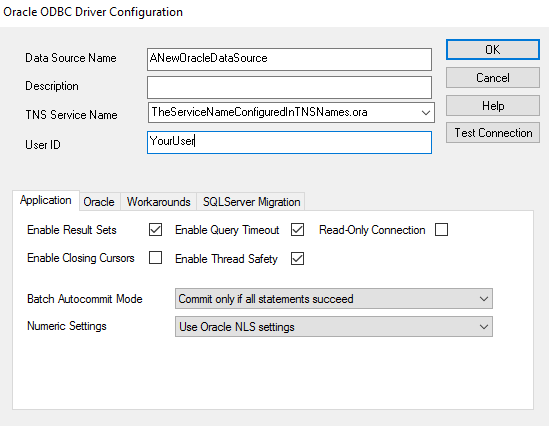The width and height of the screenshot is (549, 426).
Task: Click the 'Enable Result Sets' label text
Action: (x=72, y=230)
